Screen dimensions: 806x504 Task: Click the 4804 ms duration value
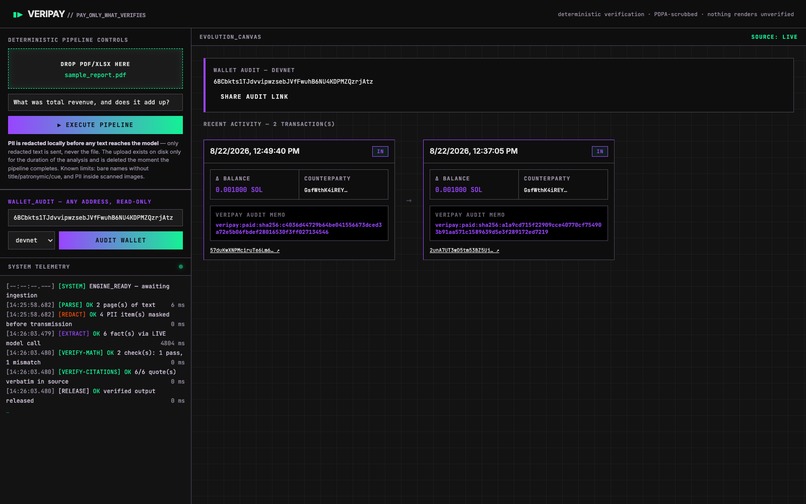point(172,343)
